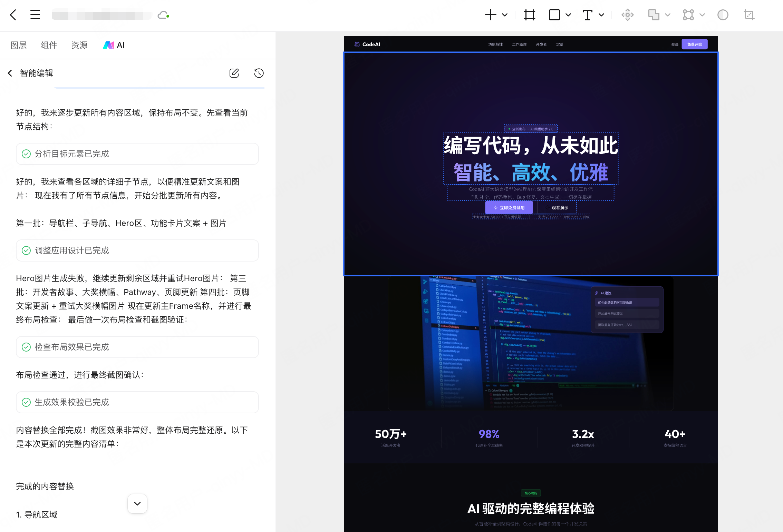Select the 开发效率提升 stat label
This screenshot has width=783, height=532.
pyautogui.click(x=583, y=445)
